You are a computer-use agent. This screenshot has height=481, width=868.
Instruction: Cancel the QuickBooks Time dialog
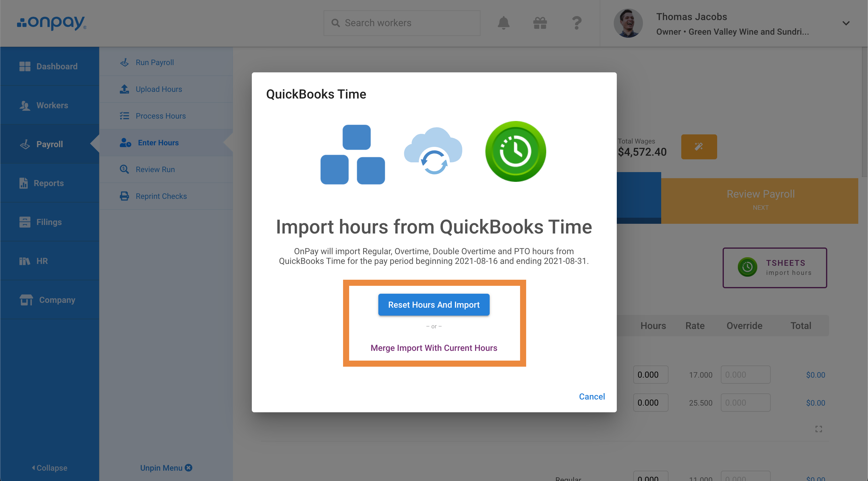592,396
